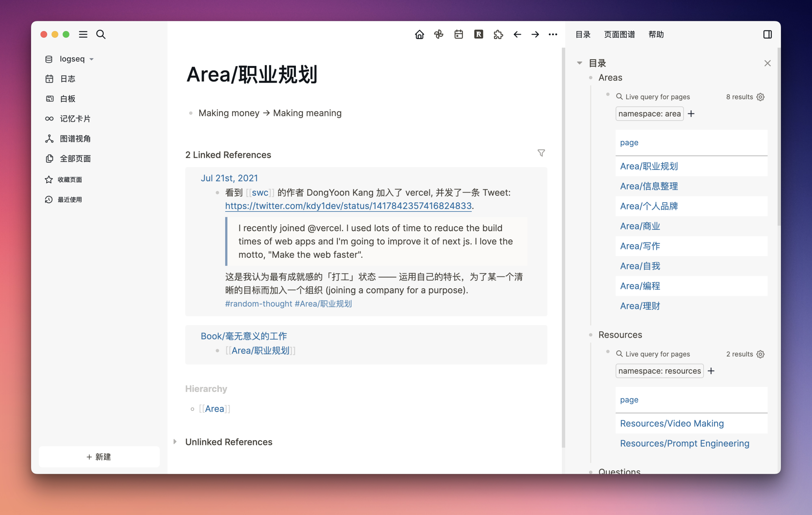Click the pinwheel toolbar icon
This screenshot has height=515, width=812.
pos(438,34)
